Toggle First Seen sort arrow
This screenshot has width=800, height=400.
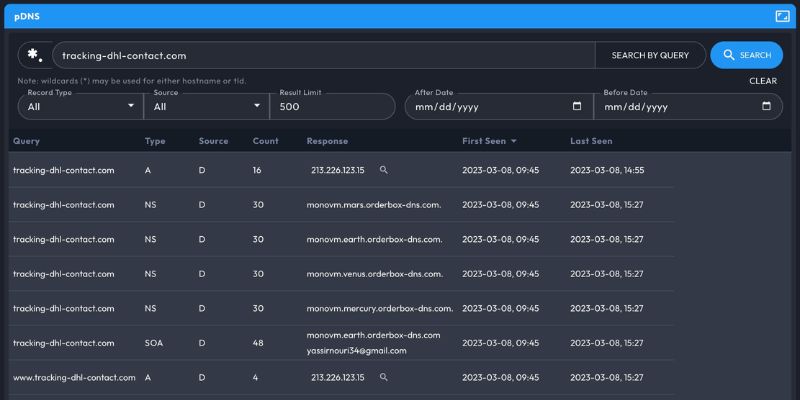514,141
